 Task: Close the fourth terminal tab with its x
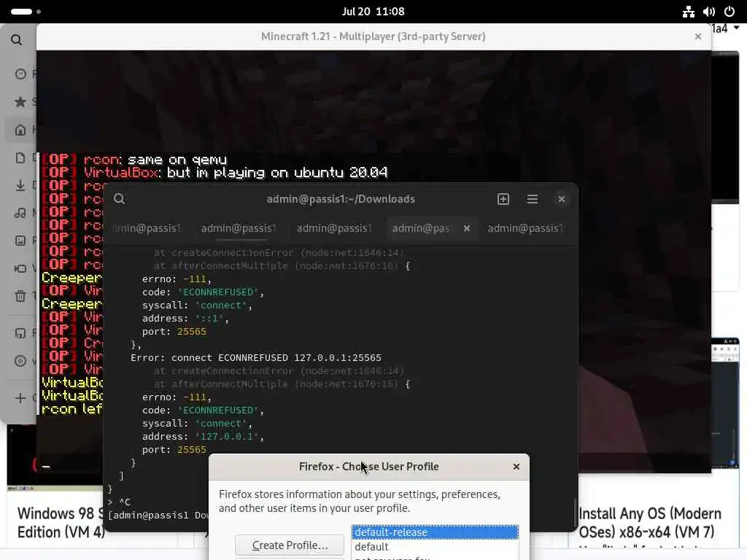tap(467, 228)
